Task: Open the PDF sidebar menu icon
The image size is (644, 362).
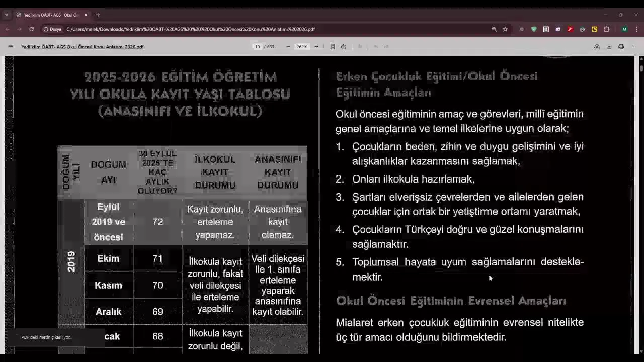Action: [11, 47]
